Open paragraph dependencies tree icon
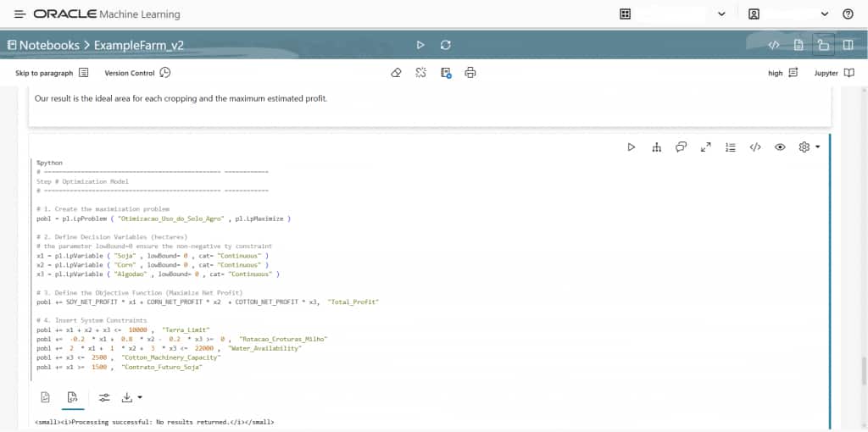This screenshot has width=868, height=432. click(x=657, y=147)
